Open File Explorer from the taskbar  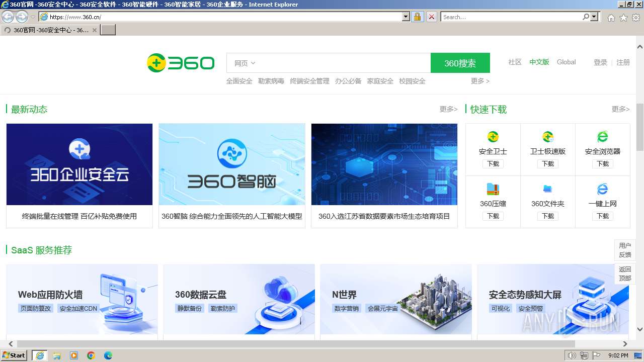(x=57, y=355)
